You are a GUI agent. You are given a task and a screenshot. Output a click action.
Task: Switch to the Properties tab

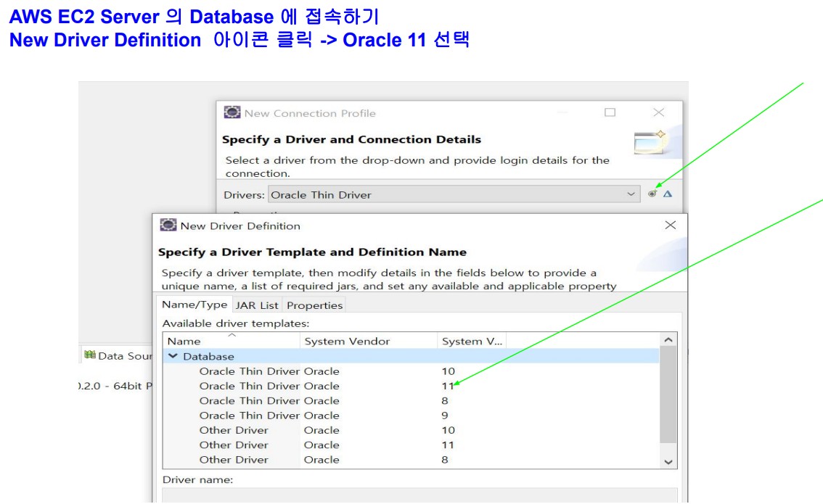314,305
